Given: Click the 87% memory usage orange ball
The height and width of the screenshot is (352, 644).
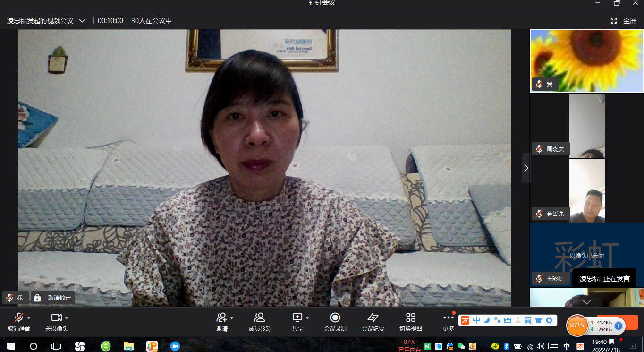Looking at the screenshot, I should click(x=577, y=325).
